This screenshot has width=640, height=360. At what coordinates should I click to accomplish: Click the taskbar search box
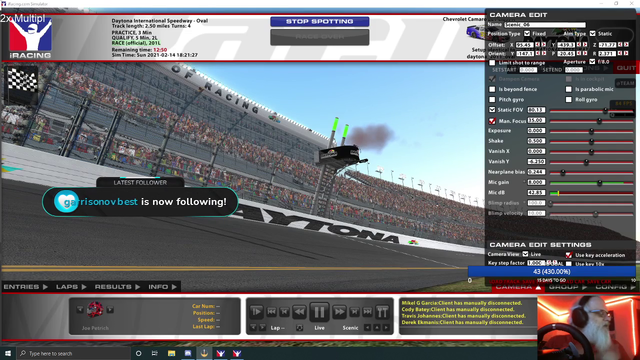pos(73,353)
